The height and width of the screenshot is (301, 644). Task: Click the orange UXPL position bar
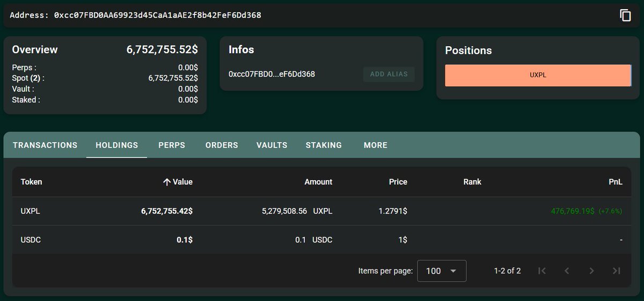pyautogui.click(x=538, y=75)
